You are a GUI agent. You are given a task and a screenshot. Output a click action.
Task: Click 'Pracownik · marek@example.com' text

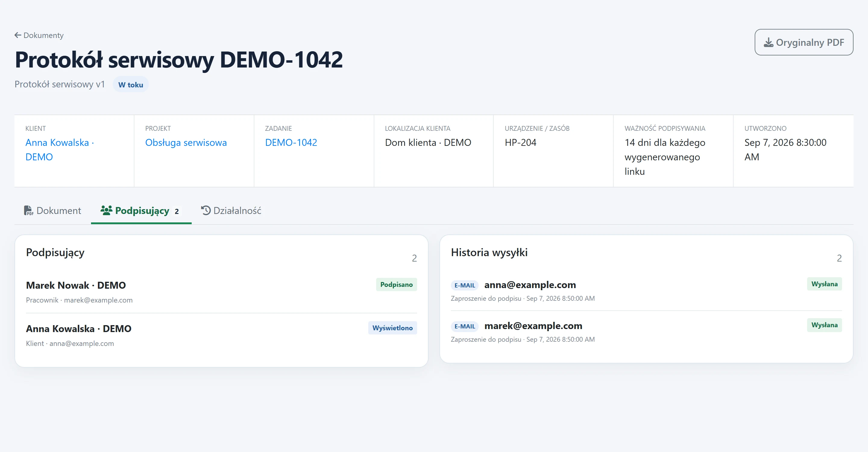pos(79,300)
